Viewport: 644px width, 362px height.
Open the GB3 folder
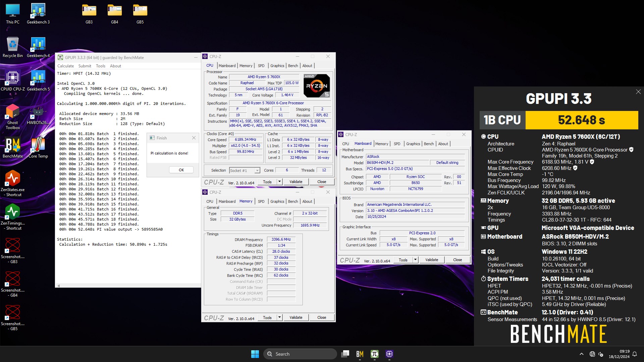89,13
